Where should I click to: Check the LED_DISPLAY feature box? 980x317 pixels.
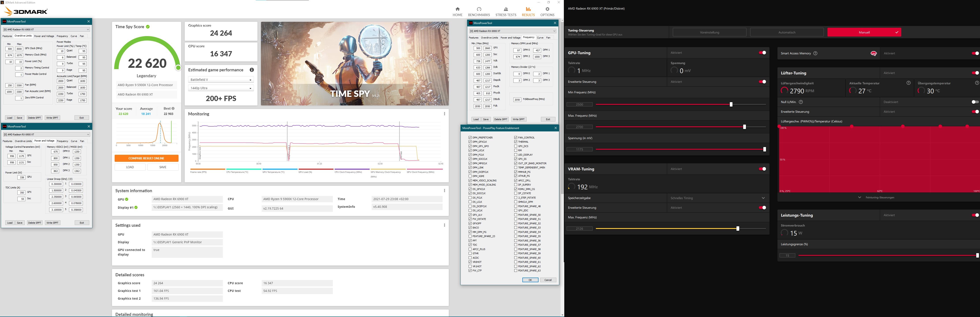point(516,155)
